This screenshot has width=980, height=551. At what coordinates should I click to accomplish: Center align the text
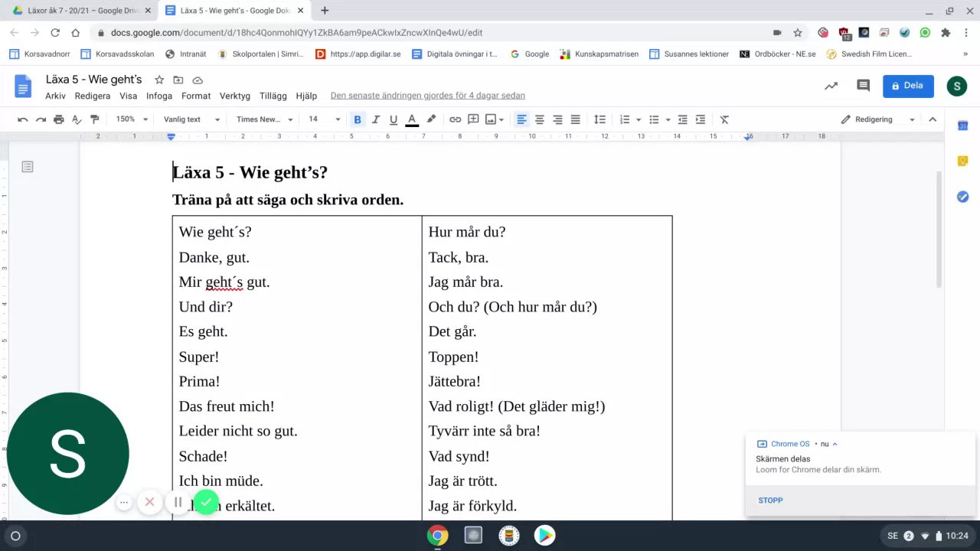pos(540,119)
